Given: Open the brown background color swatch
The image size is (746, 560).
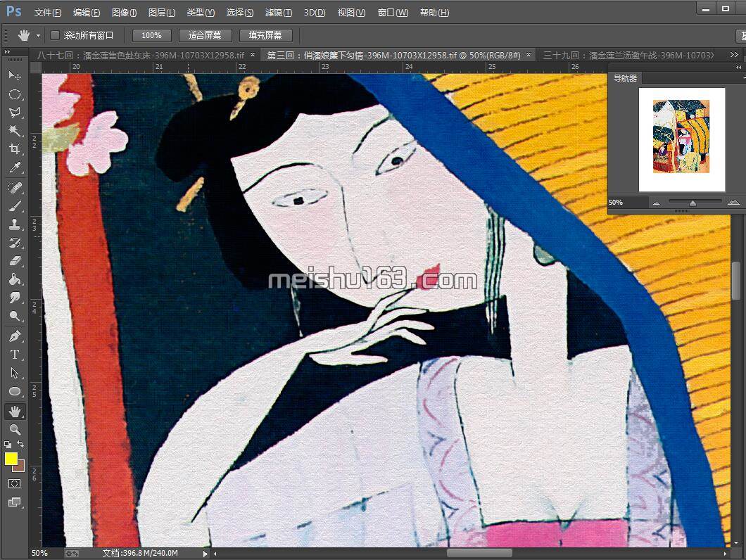Looking at the screenshot, I should click(20, 466).
